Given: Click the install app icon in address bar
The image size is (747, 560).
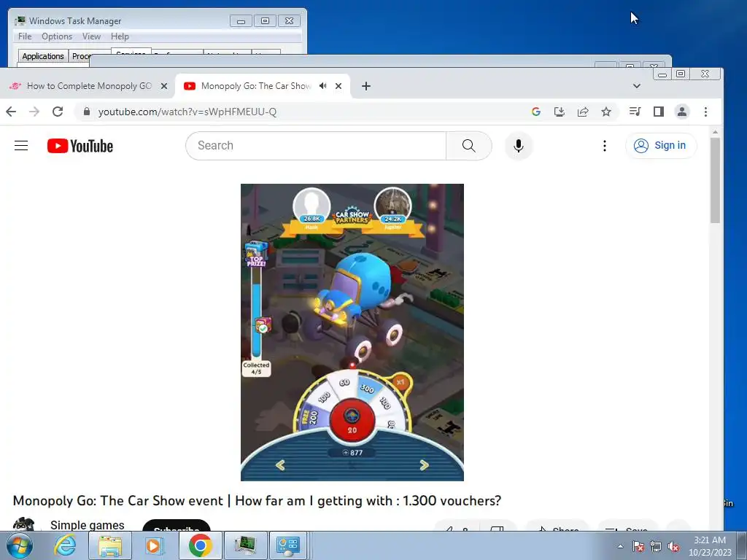Looking at the screenshot, I should point(560,112).
